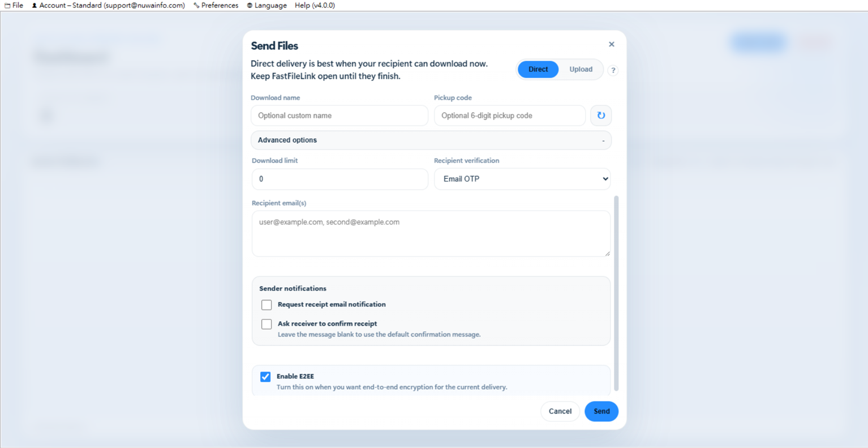Click into the Download name field

pyautogui.click(x=340, y=116)
